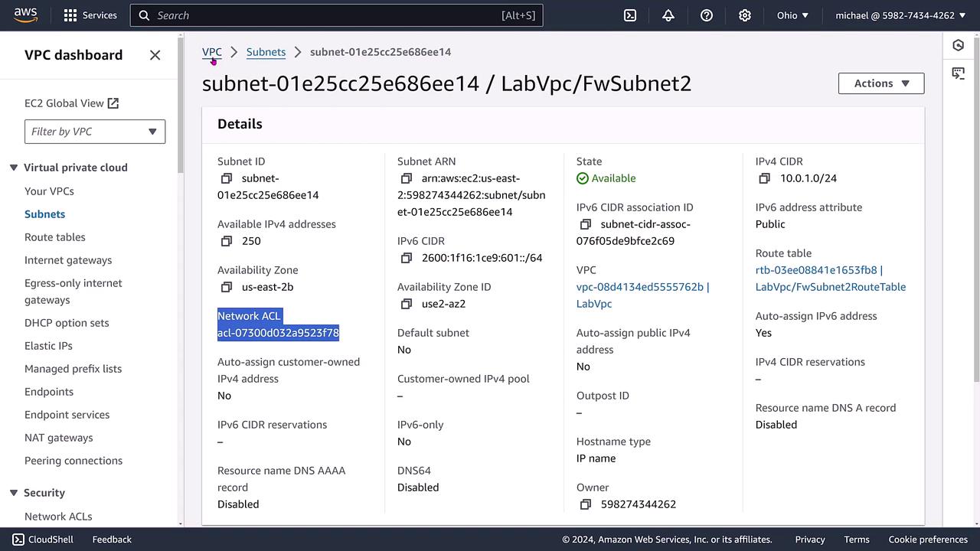Go to NAT gateways
Viewport: 980px width, 551px height.
point(59,438)
